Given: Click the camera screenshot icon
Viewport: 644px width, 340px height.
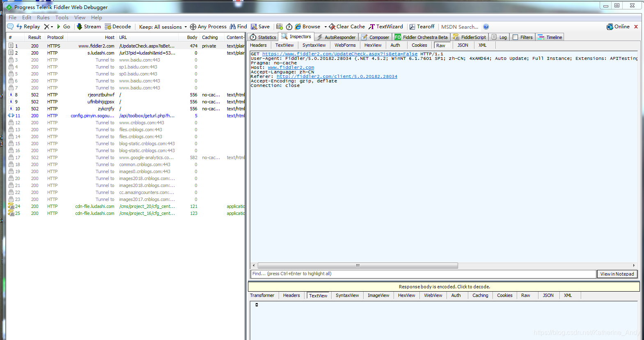Looking at the screenshot, I should (x=280, y=27).
